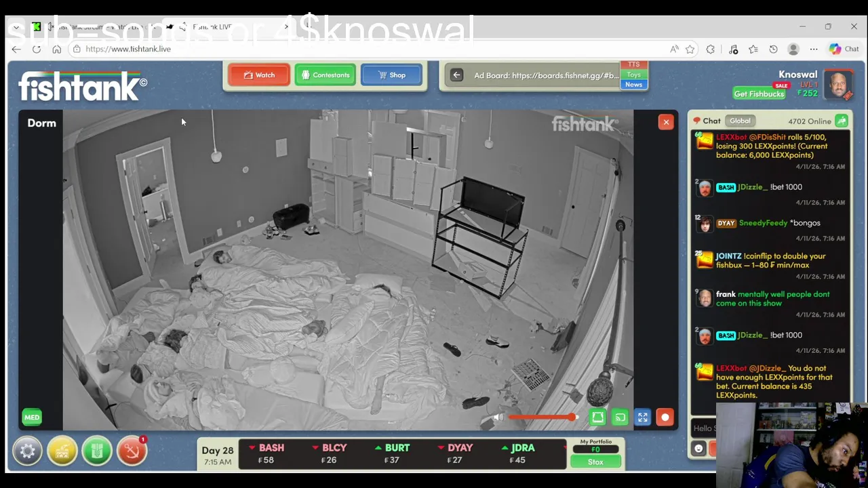Image resolution: width=868 pixels, height=488 pixels.
Task: Click the red record button on player
Action: (x=665, y=418)
